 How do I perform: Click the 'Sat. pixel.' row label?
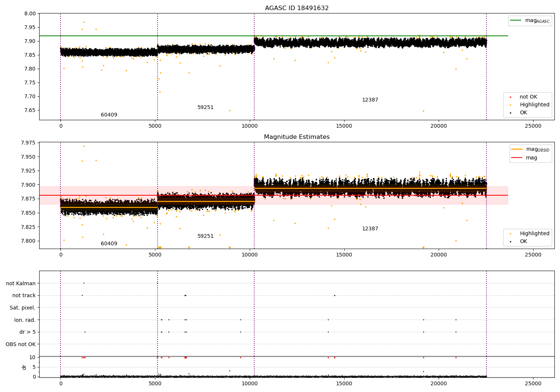point(22,308)
